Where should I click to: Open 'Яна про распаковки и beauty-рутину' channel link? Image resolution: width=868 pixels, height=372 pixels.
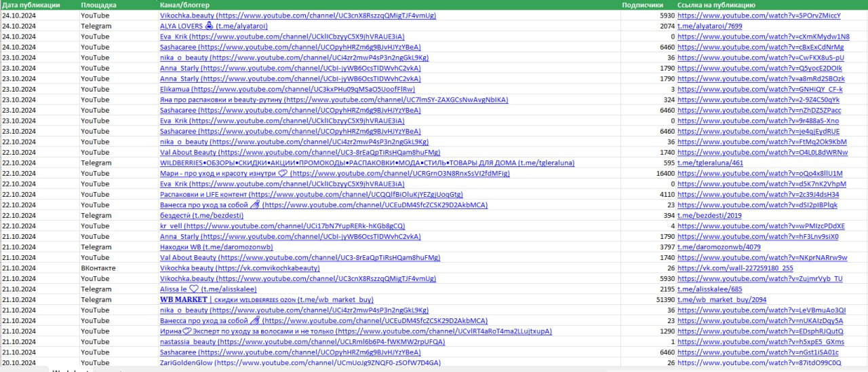334,100
